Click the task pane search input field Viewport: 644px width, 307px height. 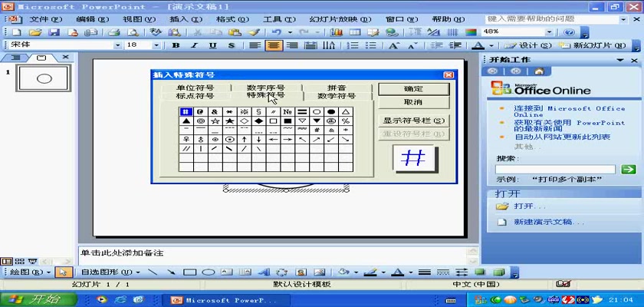tap(556, 169)
